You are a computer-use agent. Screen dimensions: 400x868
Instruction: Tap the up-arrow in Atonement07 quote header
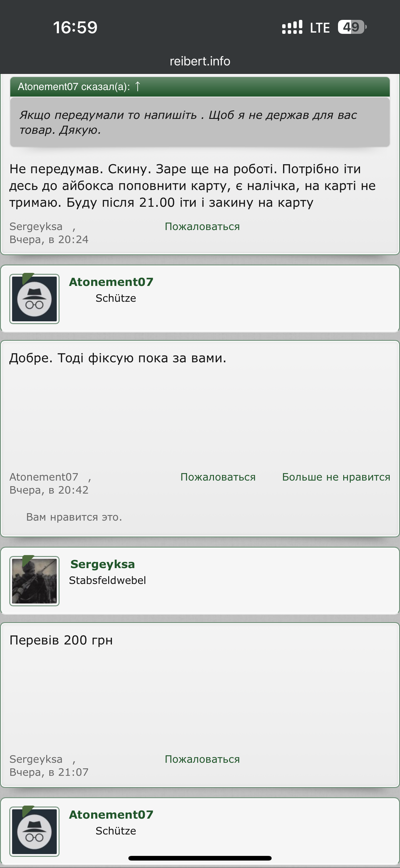[x=137, y=87]
